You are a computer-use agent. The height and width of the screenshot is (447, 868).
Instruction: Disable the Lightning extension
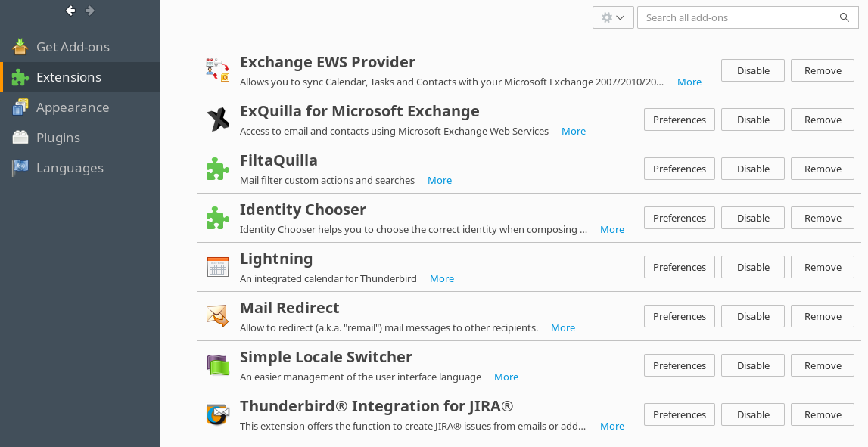point(753,267)
